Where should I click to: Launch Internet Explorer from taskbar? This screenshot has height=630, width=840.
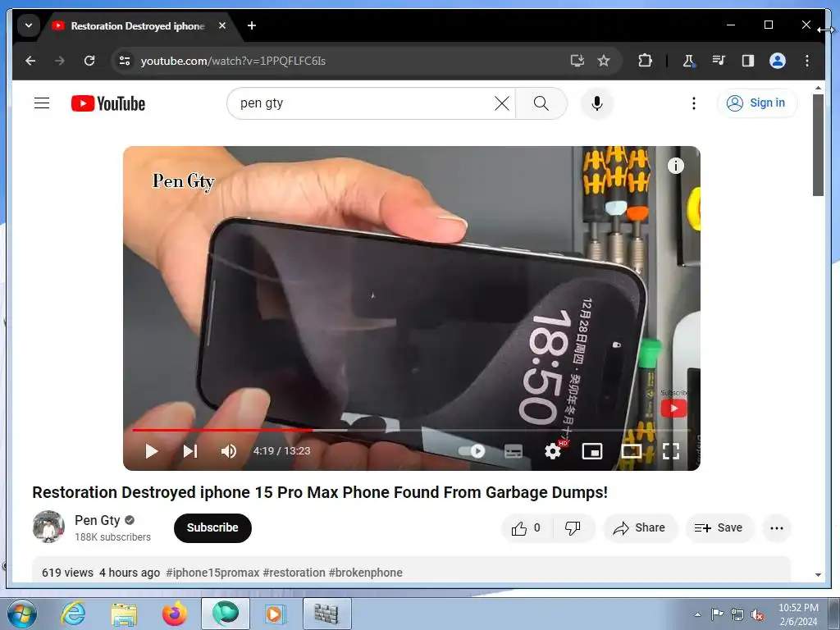pos(73,614)
